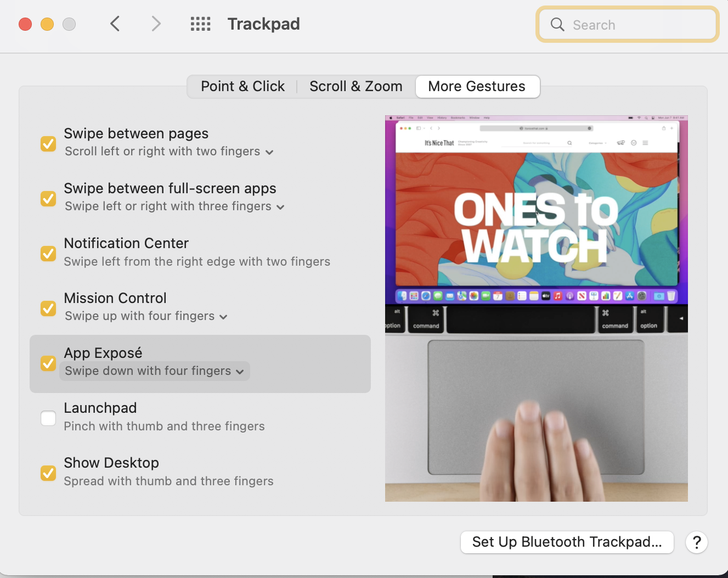
Task: Switch to the Point & Click tab
Action: [x=242, y=87]
